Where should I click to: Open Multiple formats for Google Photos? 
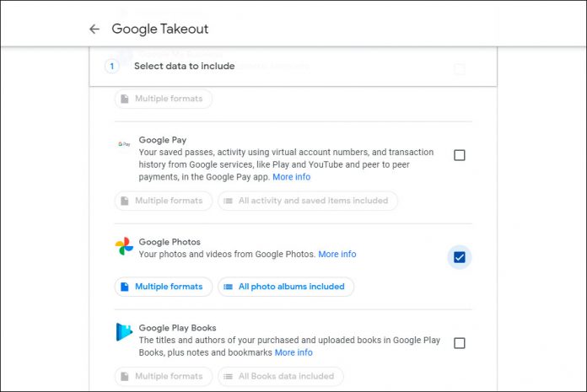(x=163, y=287)
